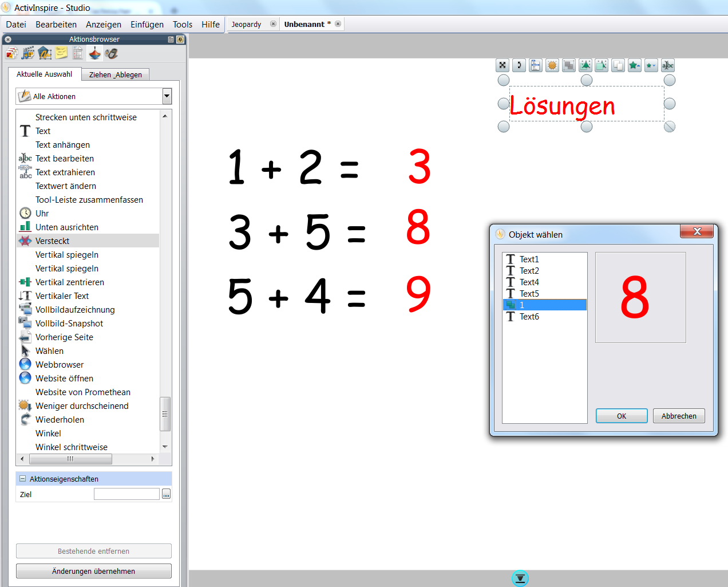Select the Lösungen text object

(x=562, y=105)
